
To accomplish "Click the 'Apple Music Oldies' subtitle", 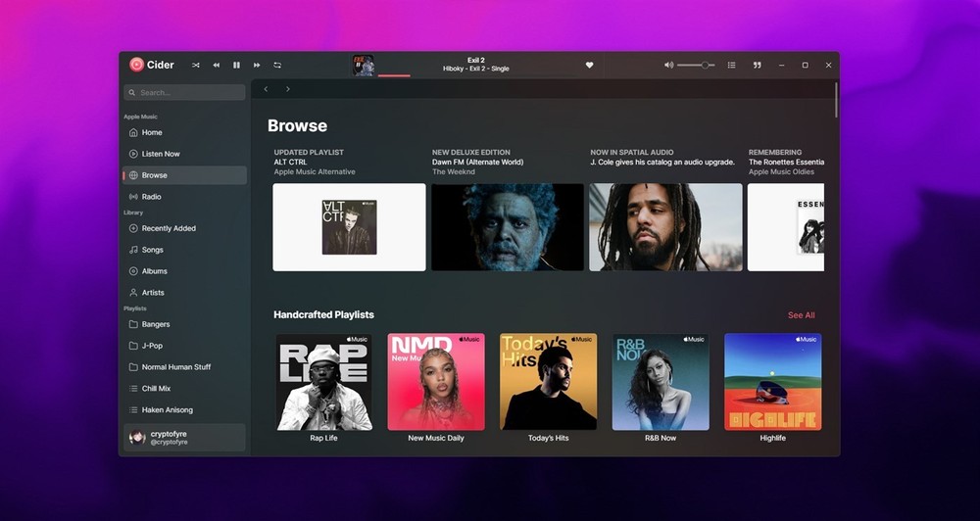I will tap(781, 171).
